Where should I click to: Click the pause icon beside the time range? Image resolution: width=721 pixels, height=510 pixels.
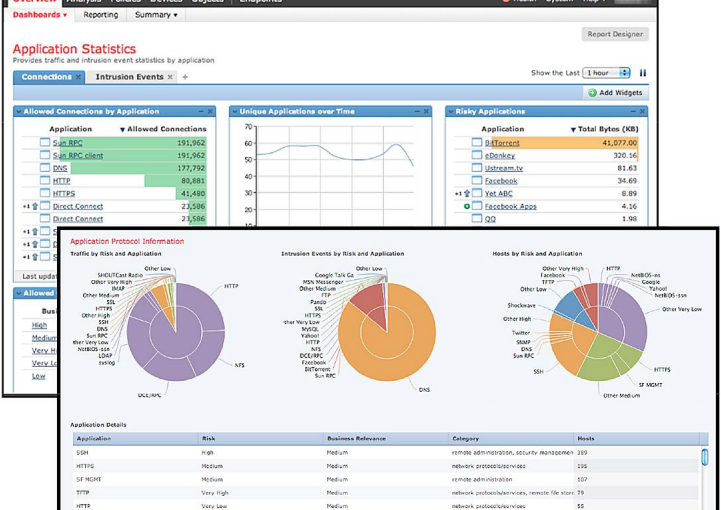pos(643,73)
